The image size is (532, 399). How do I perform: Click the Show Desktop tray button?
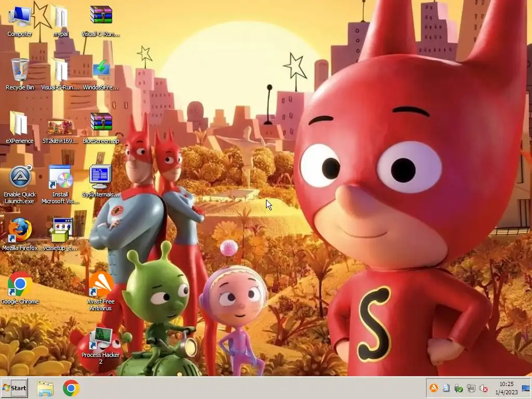[x=526, y=388]
